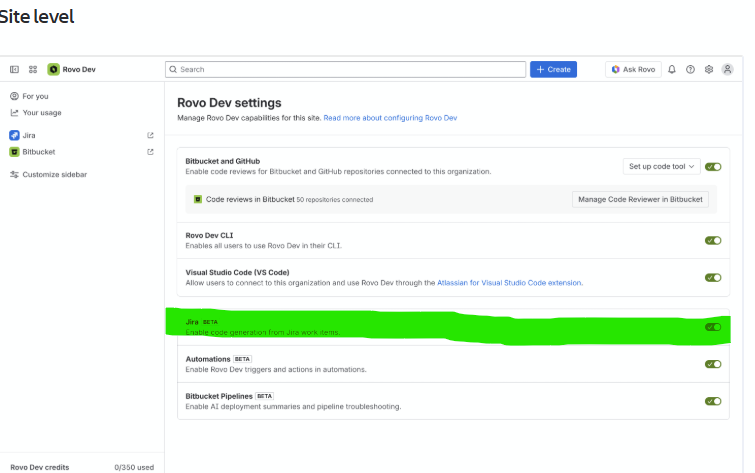Click the Bitbucket product icon in the sidebar
Viewport: 755px width, 473px height.
[x=14, y=152]
